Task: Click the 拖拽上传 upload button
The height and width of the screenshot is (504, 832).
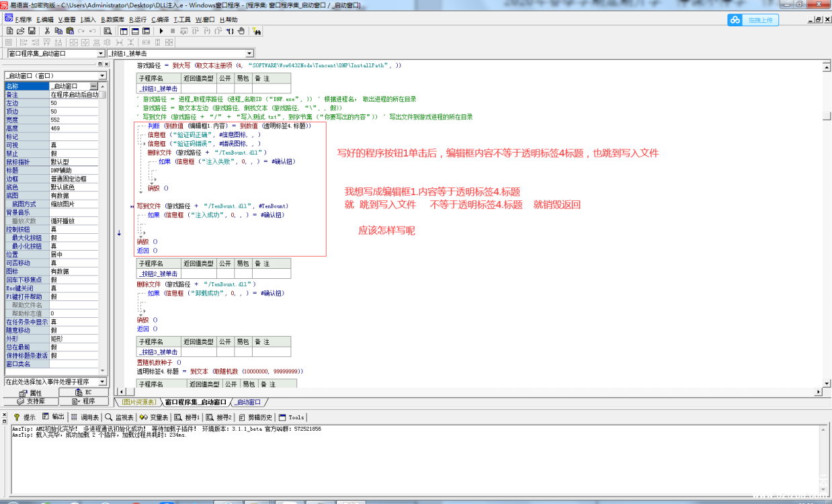Action: pos(753,20)
